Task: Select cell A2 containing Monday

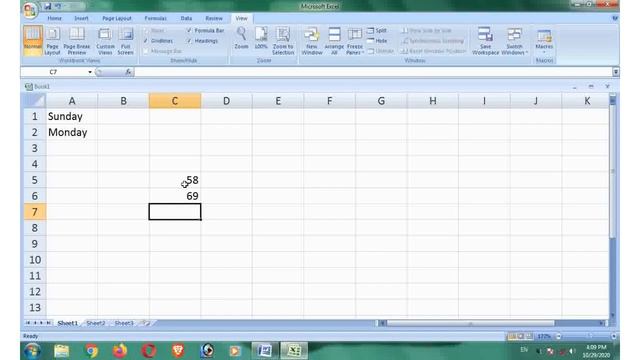Action: pyautogui.click(x=71, y=132)
